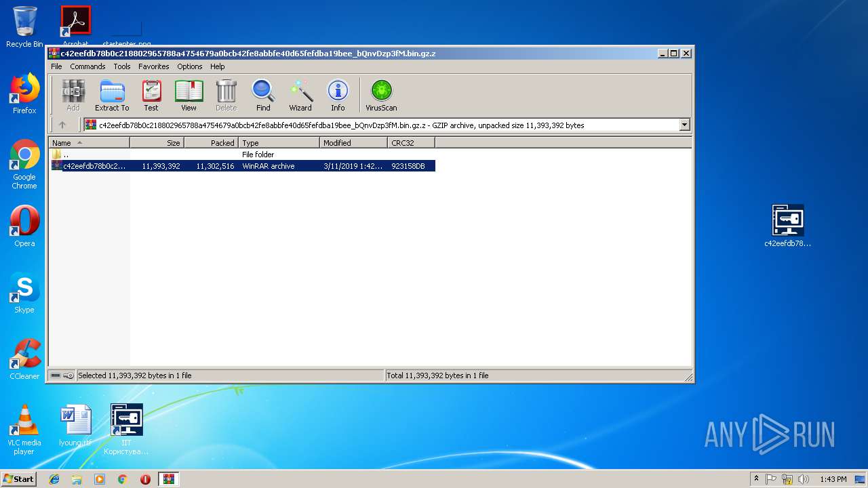868x488 pixels.
Task: Open the File menu
Action: coord(56,66)
